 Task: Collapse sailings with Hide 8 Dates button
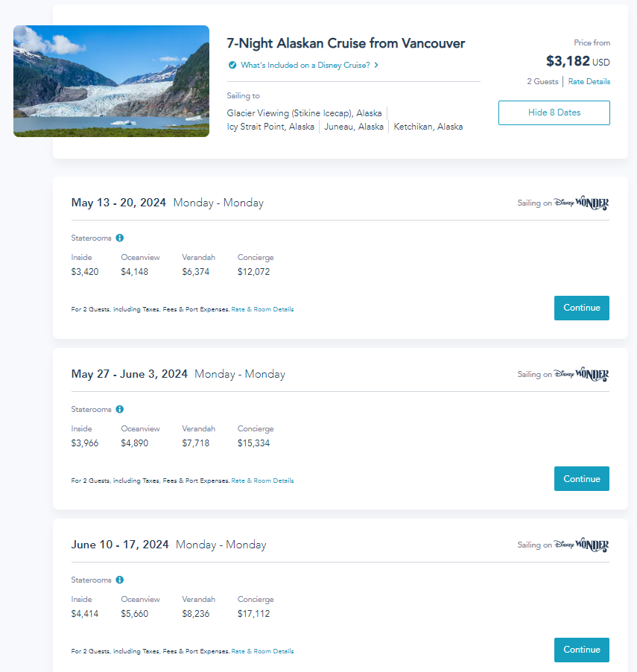554,112
